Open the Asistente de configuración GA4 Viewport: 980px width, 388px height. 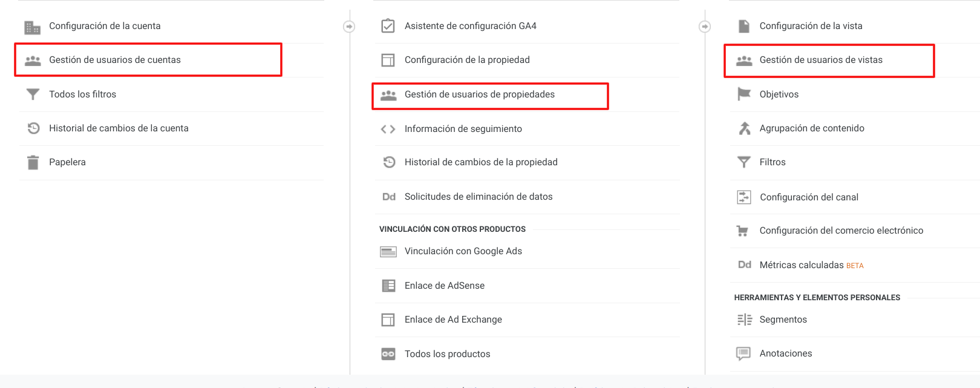[x=470, y=25]
